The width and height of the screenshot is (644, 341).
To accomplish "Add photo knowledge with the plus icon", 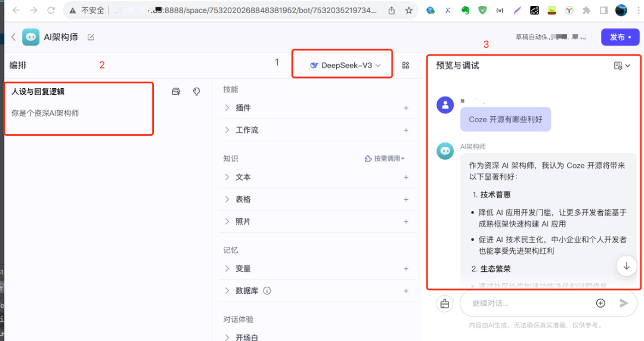I will point(406,221).
